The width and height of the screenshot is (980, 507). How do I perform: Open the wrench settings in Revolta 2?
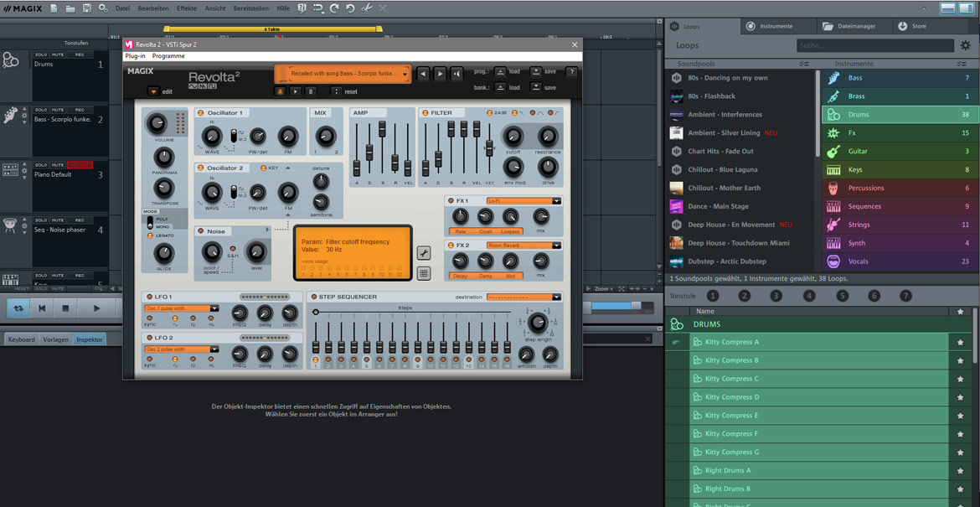(x=423, y=252)
